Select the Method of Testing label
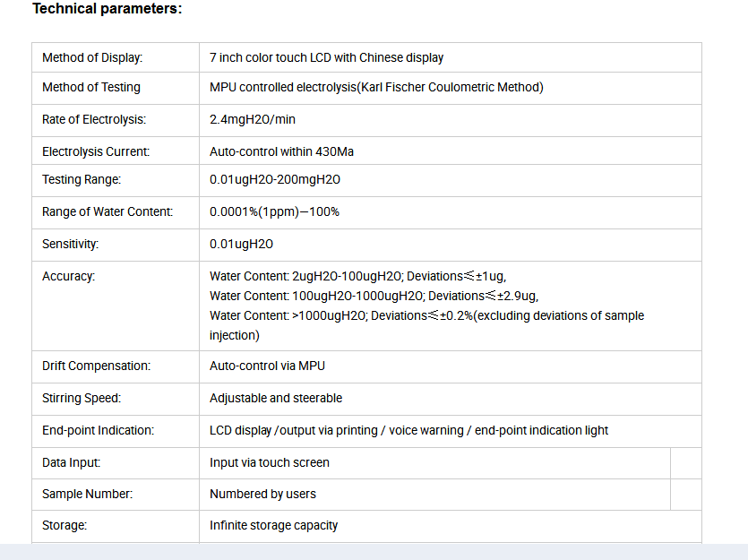 pos(91,87)
